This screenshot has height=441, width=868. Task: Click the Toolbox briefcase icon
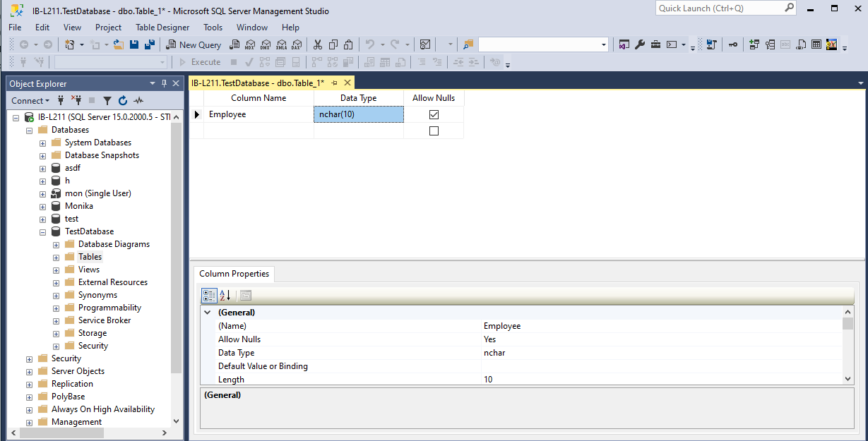[655, 44]
